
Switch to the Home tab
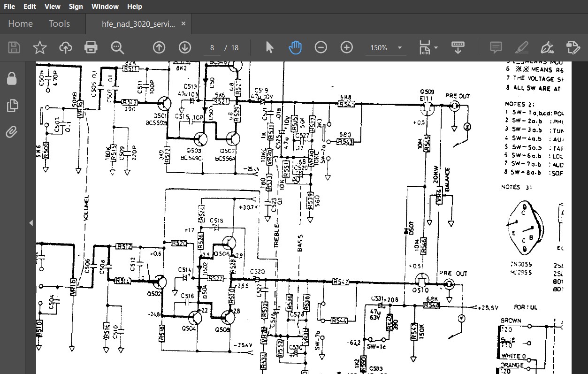(21, 23)
